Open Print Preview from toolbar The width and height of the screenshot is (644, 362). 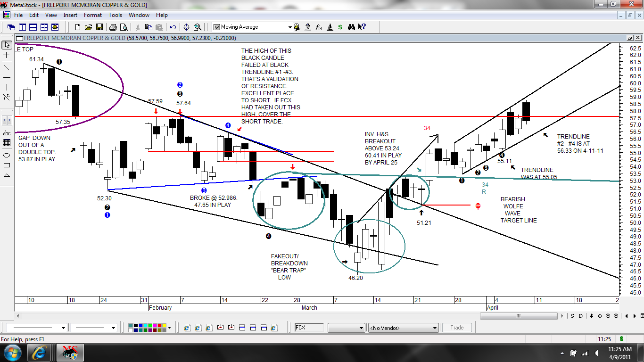pyautogui.click(x=124, y=27)
